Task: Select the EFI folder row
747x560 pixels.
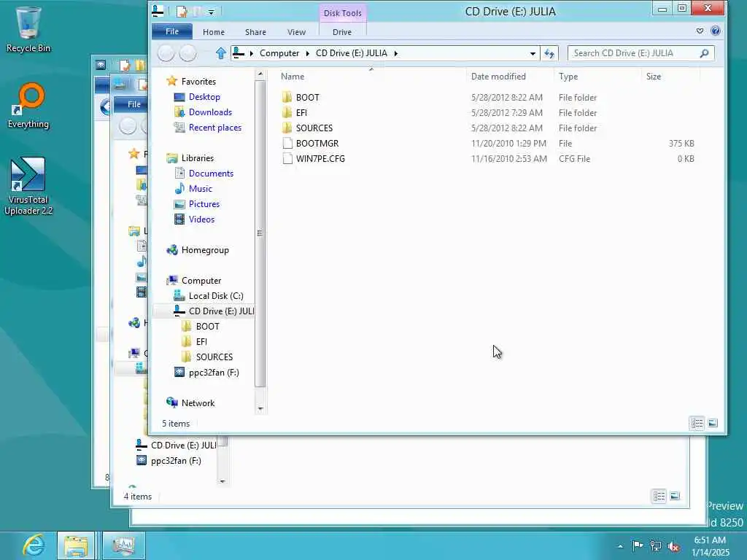Action: coord(488,113)
